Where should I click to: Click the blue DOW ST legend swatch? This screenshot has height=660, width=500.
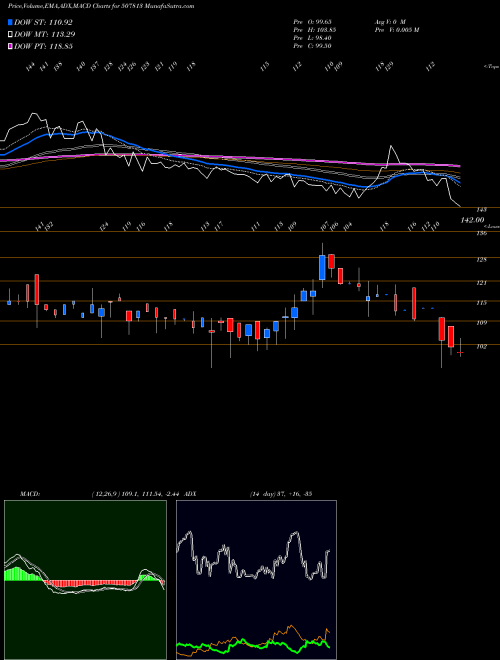(x=10, y=22)
